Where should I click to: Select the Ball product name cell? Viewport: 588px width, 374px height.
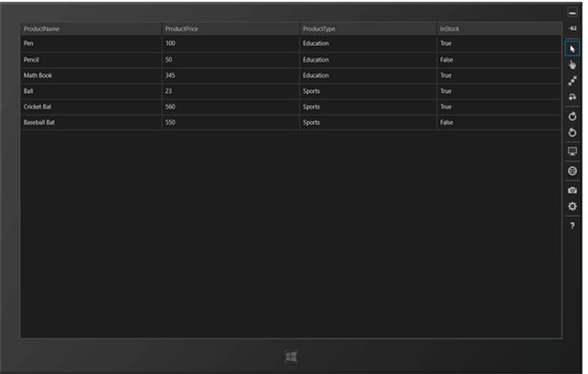point(91,91)
